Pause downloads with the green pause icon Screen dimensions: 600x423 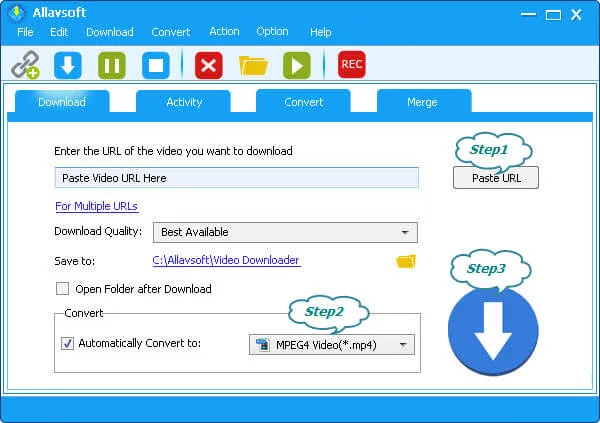click(111, 65)
